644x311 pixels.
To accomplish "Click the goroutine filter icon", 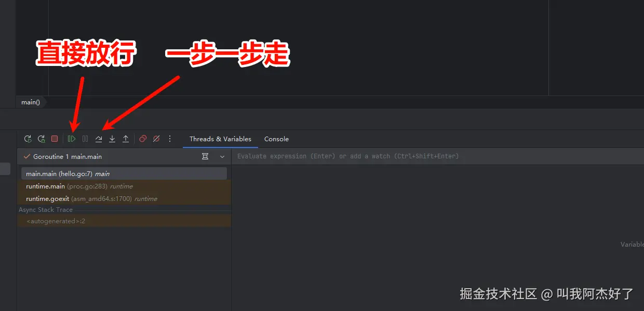I will (x=205, y=157).
